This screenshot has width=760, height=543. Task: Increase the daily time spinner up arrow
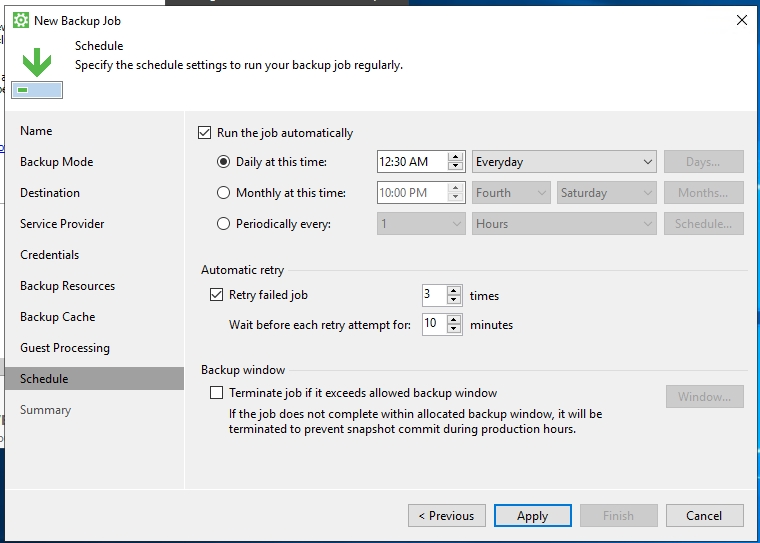[x=456, y=157]
